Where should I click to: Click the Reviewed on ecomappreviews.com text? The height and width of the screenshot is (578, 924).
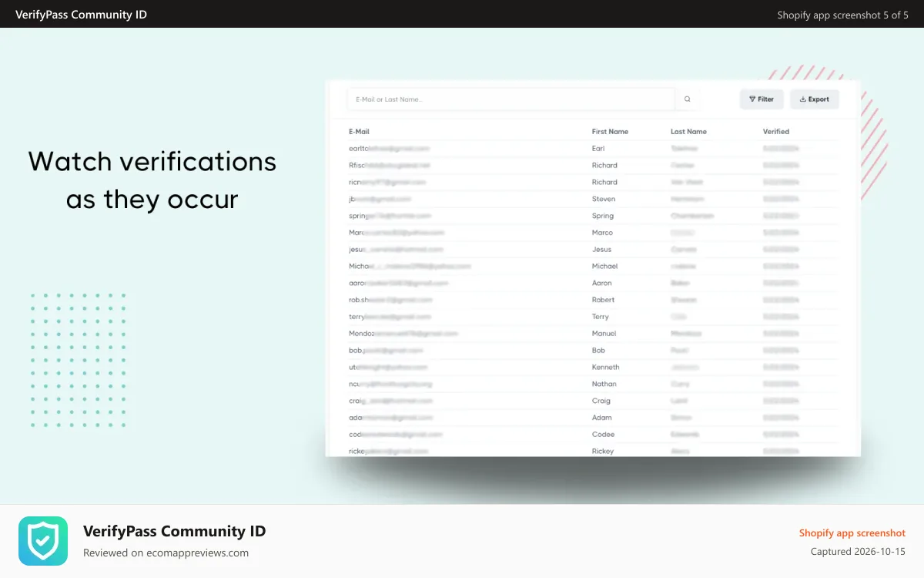(166, 553)
